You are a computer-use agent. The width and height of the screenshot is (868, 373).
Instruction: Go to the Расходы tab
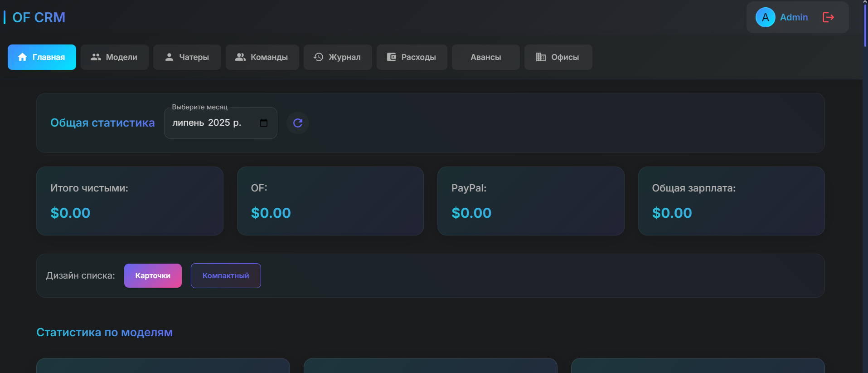(x=412, y=57)
